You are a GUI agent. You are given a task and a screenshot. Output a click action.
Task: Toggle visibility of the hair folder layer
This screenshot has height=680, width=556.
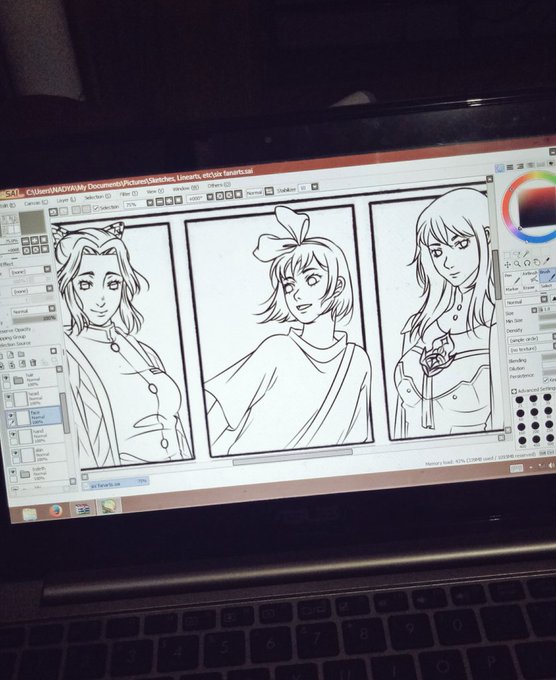click(7, 380)
